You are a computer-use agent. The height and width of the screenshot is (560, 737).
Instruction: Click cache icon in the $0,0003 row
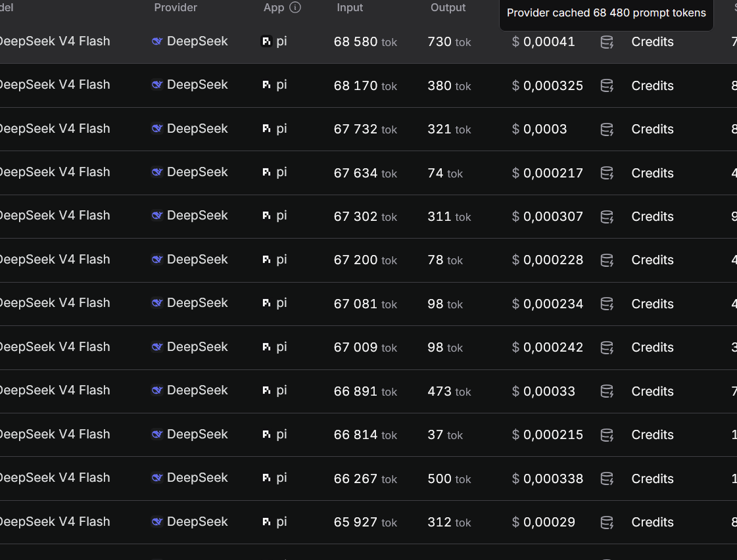pyautogui.click(x=607, y=129)
